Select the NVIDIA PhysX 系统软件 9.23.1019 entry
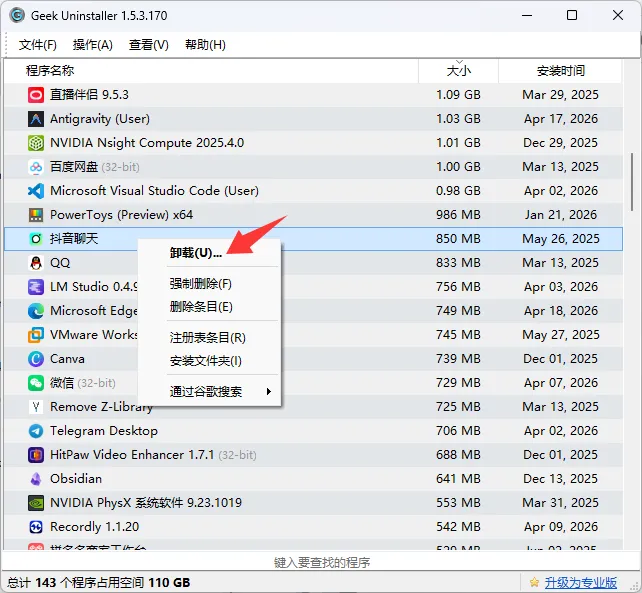642x593 pixels. pos(146,503)
